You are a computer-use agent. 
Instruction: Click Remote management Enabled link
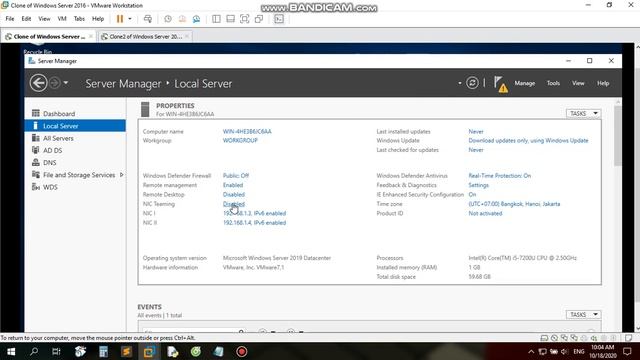point(233,185)
